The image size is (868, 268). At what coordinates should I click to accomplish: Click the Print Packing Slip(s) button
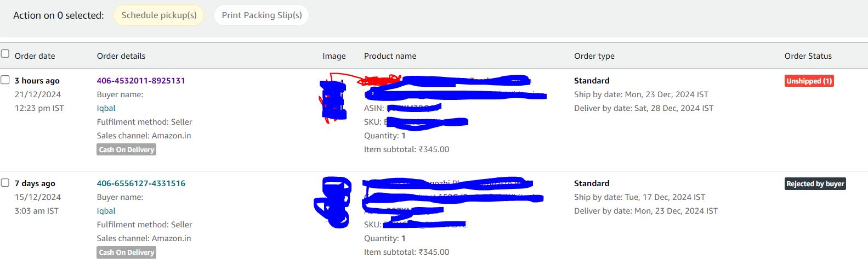coord(262,15)
